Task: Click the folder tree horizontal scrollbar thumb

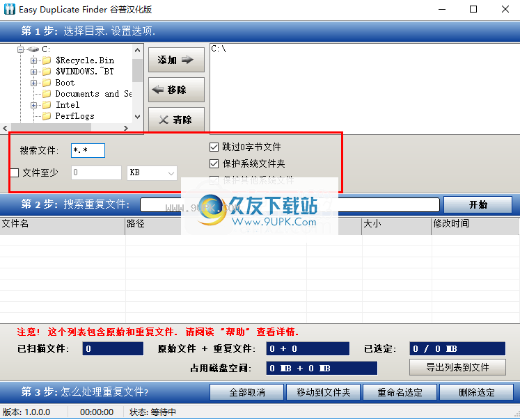Action: pos(51,127)
